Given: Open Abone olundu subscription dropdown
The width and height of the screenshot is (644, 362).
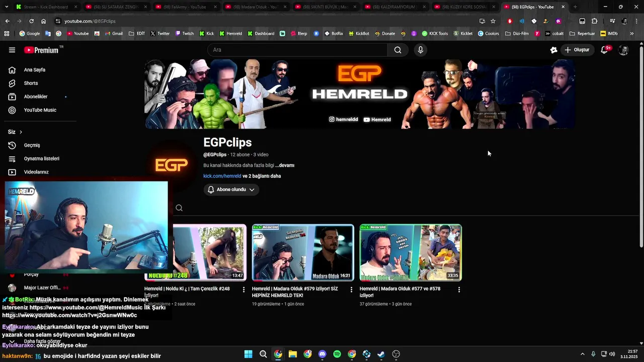Looking at the screenshot, I should point(231,190).
